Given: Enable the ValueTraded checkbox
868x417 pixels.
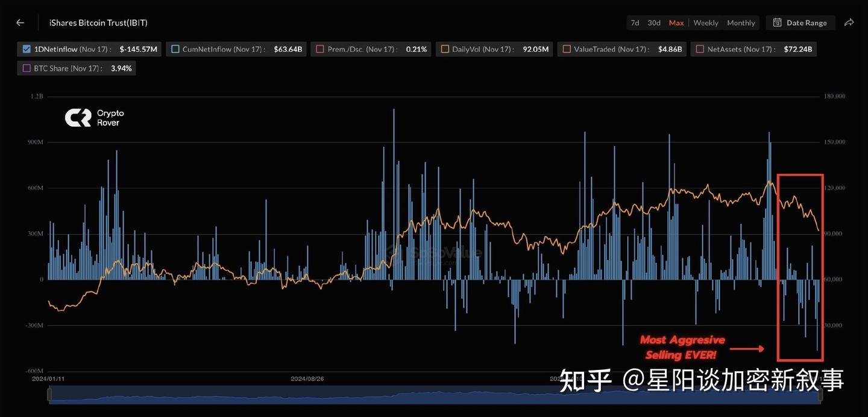Looking at the screenshot, I should point(566,49).
